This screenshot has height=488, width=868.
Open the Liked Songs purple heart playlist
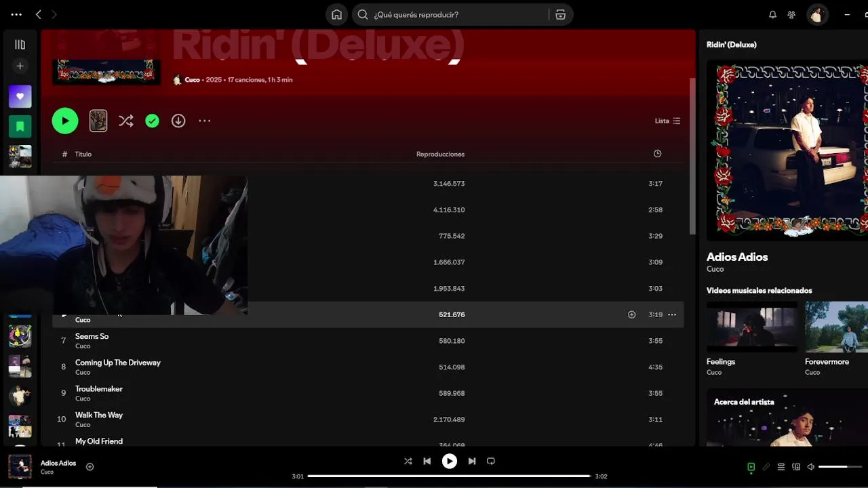point(20,96)
